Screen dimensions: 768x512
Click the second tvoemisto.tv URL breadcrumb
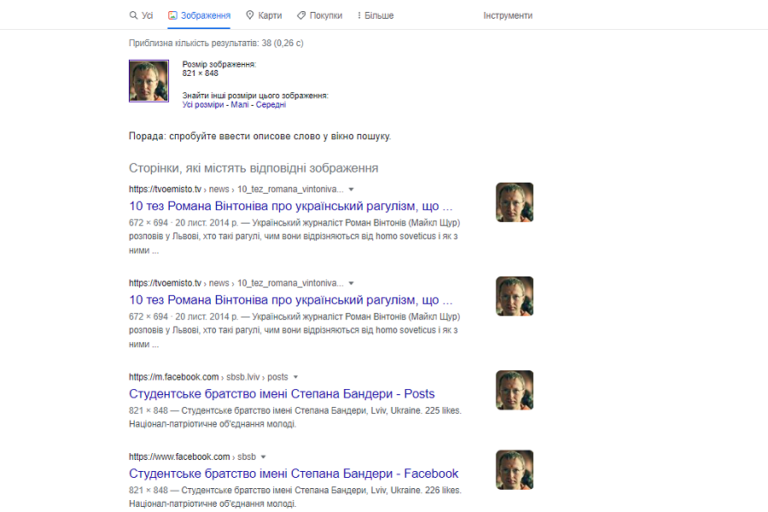pos(236,283)
